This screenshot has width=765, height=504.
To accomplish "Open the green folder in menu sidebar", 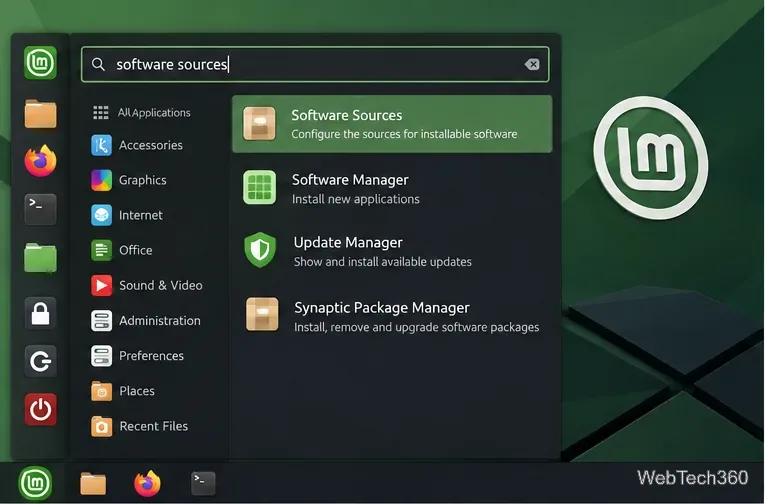I will [40, 258].
